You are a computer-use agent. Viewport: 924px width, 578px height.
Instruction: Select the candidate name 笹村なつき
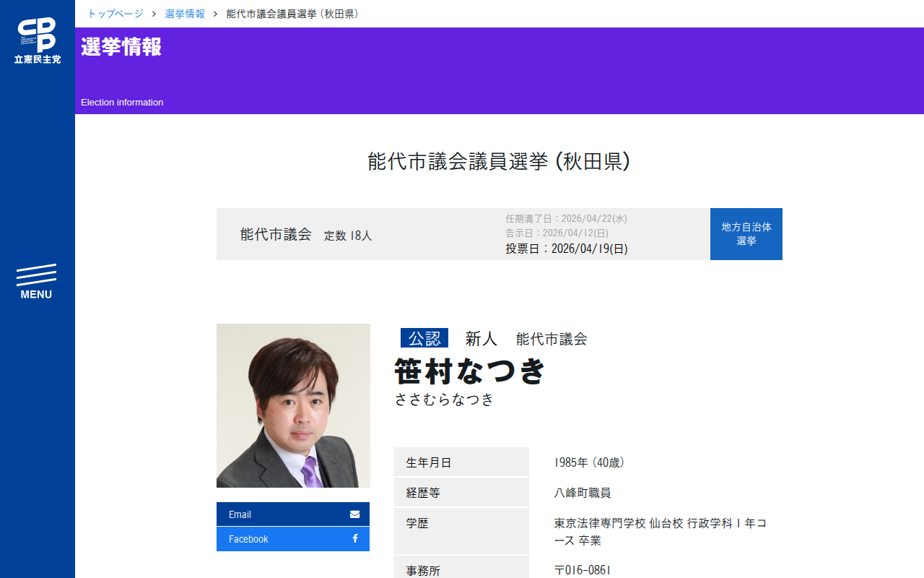(x=470, y=371)
